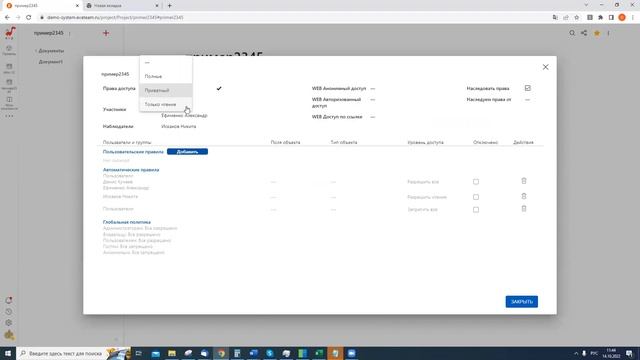The image size is (640, 360).
Task: Reload the page with the refresh button
Action: pos(29,18)
